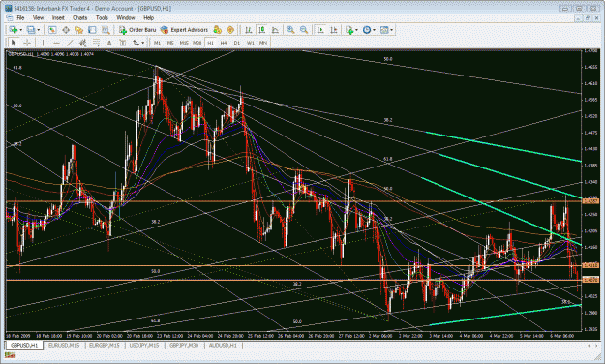This screenshot has width=605, height=364.
Task: Click the Zoom In magnifier icon
Action: click(290, 30)
